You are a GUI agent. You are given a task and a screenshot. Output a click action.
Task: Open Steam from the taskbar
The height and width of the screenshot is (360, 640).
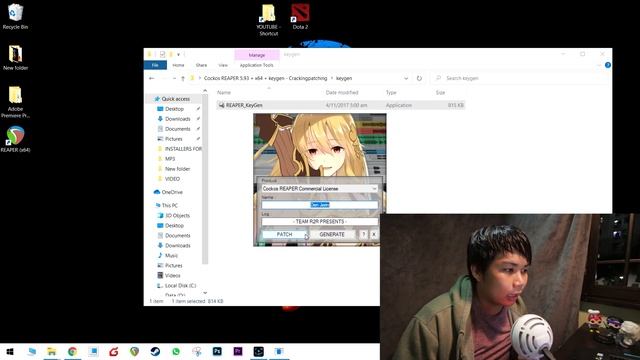[x=155, y=351]
